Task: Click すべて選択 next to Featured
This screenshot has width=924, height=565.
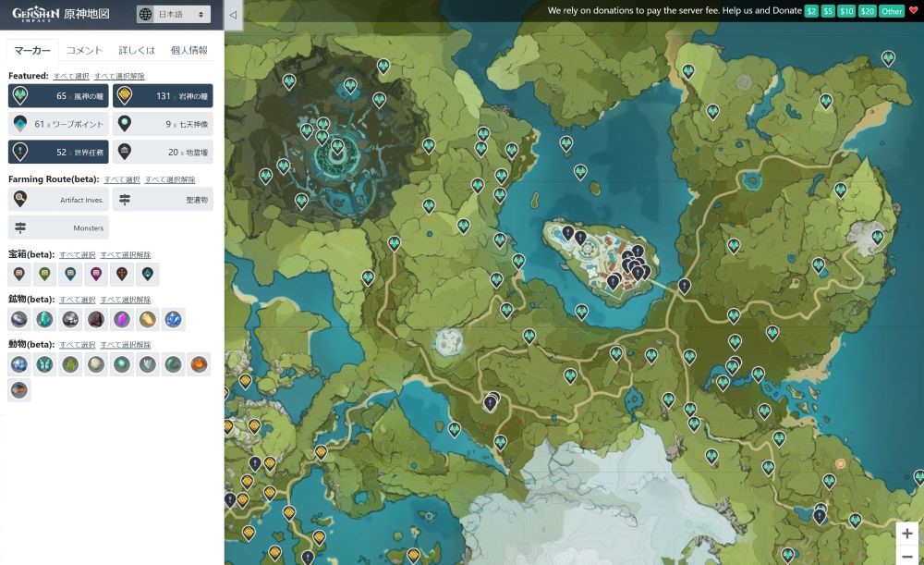Action: coord(71,76)
